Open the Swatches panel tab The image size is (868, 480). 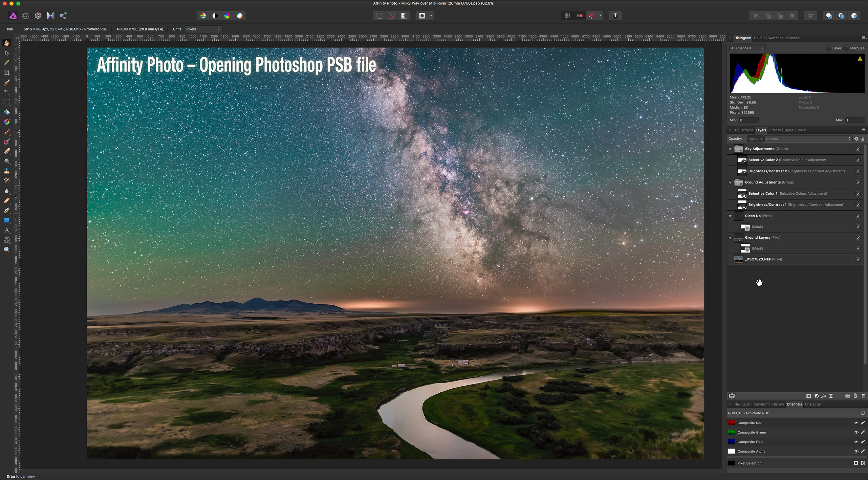(x=775, y=38)
